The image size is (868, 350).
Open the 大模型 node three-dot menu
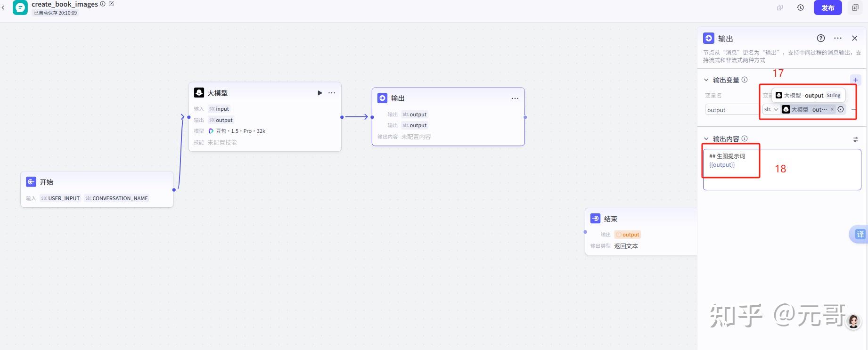(332, 93)
